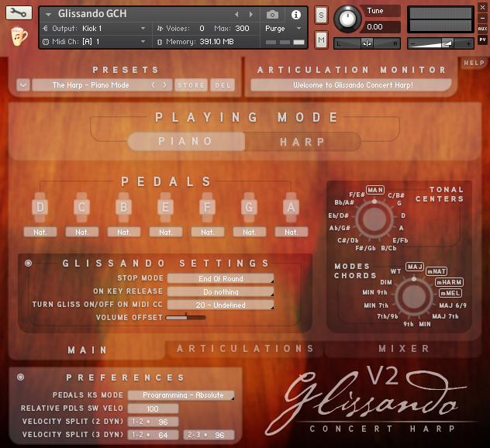
Task: Store the current preset
Action: click(191, 85)
